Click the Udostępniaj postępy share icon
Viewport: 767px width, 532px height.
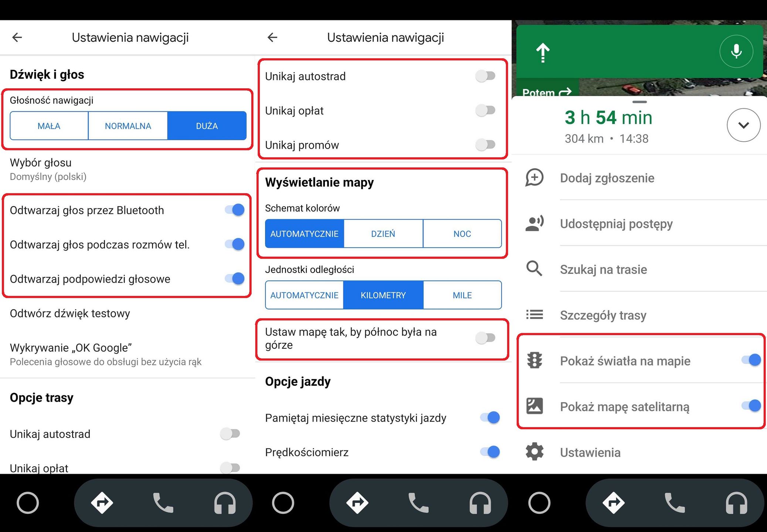coord(534,224)
